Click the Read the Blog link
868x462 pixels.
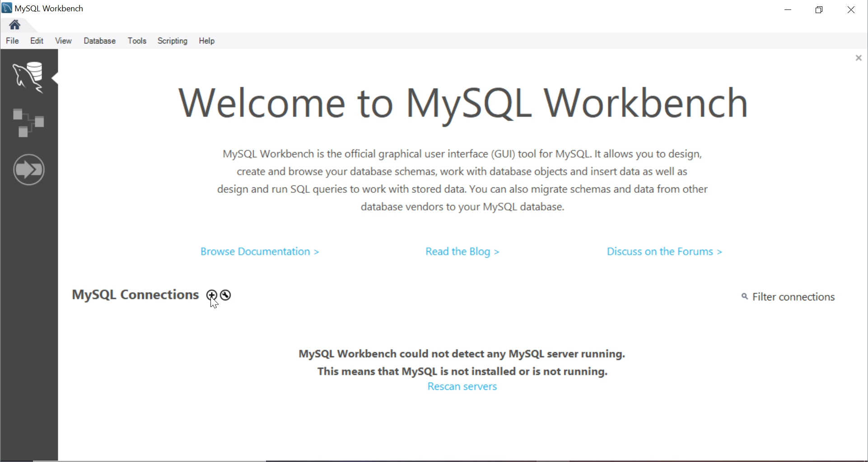pos(462,251)
